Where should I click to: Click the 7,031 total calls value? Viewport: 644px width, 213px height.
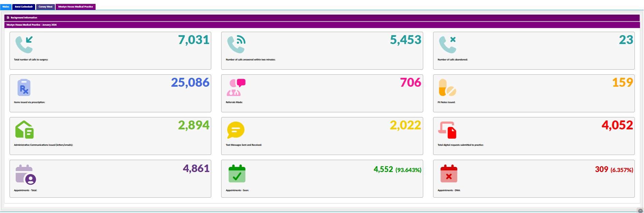pos(194,40)
